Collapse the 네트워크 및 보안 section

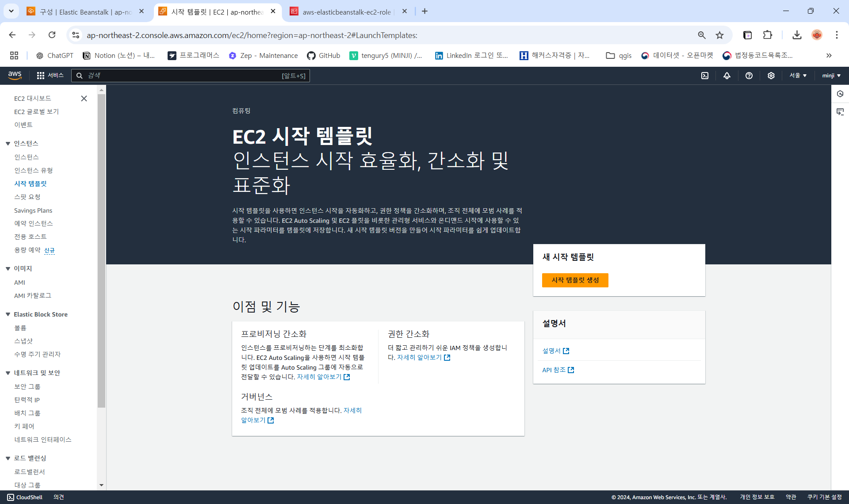click(x=8, y=373)
